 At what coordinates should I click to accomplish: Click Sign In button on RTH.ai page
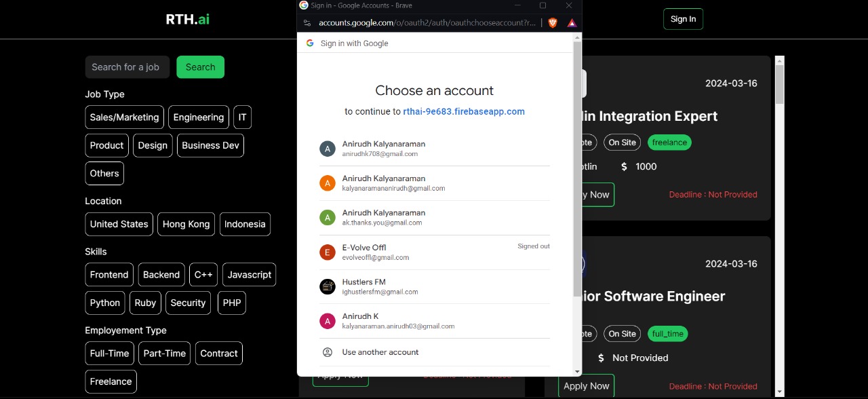click(x=683, y=19)
